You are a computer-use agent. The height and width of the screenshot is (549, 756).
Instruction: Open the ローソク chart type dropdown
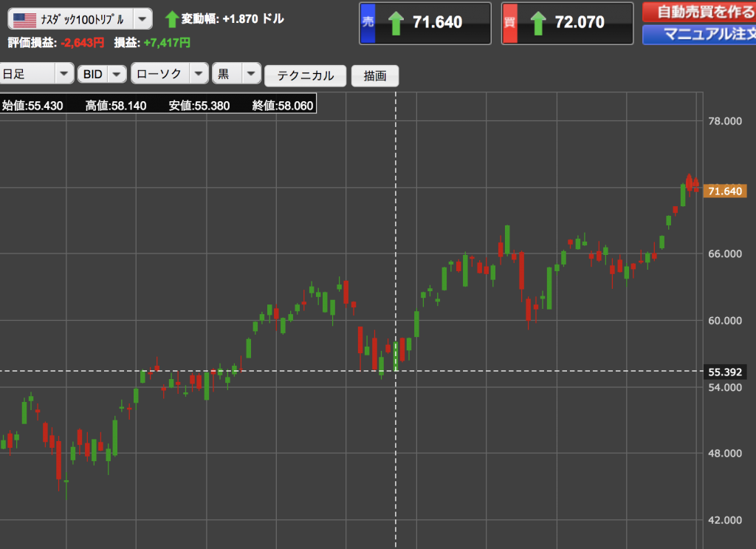pos(170,74)
